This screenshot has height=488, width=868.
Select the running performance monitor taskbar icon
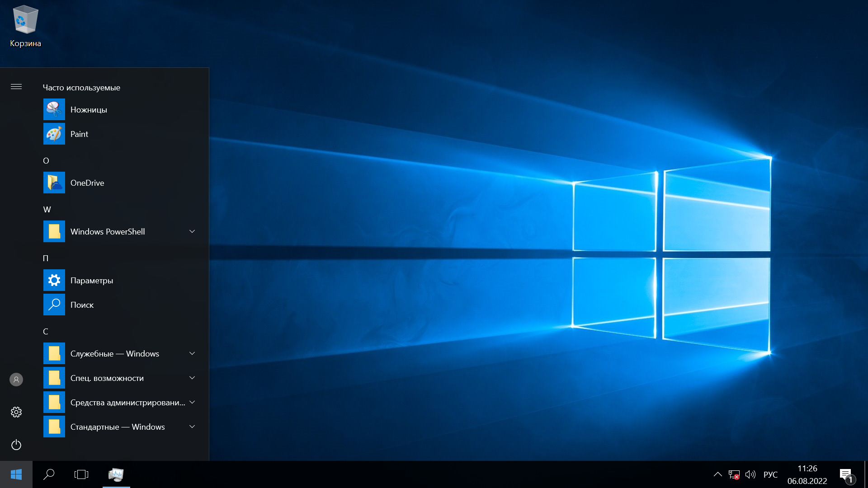point(116,474)
